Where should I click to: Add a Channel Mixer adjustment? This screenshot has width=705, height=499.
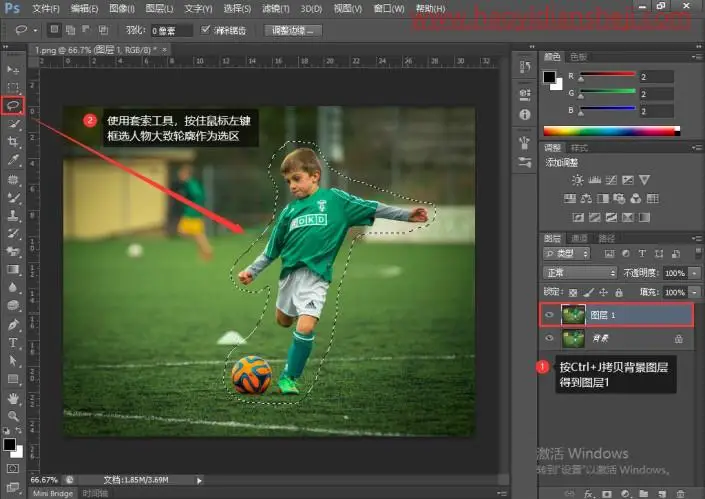click(635, 199)
